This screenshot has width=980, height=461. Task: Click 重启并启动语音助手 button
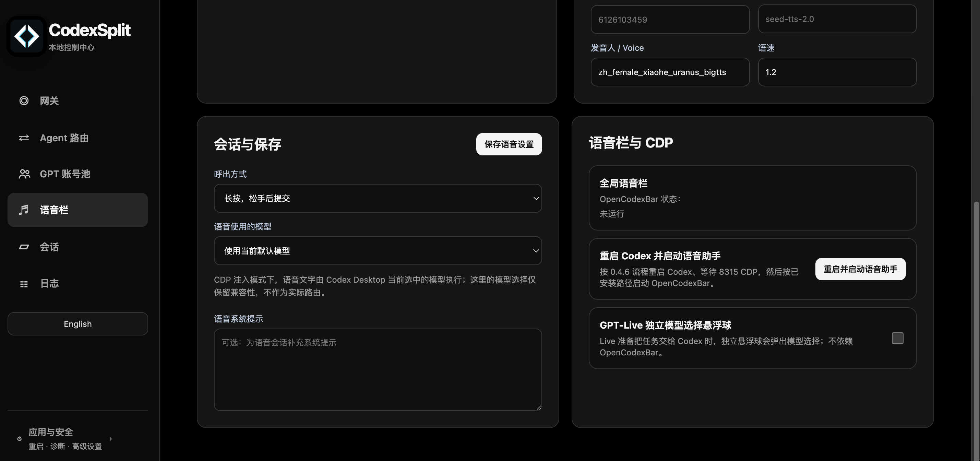[x=861, y=269]
